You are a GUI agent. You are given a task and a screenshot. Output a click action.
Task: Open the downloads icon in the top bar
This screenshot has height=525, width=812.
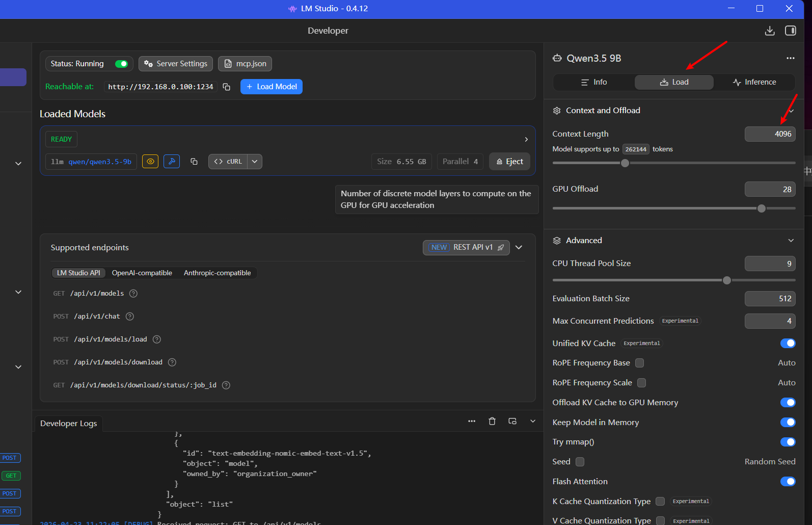(770, 31)
